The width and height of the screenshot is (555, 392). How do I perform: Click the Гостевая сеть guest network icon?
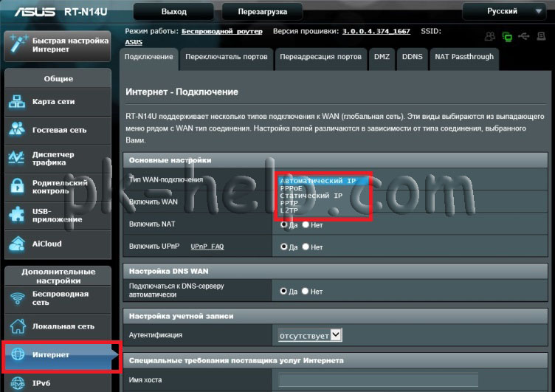pos(17,129)
